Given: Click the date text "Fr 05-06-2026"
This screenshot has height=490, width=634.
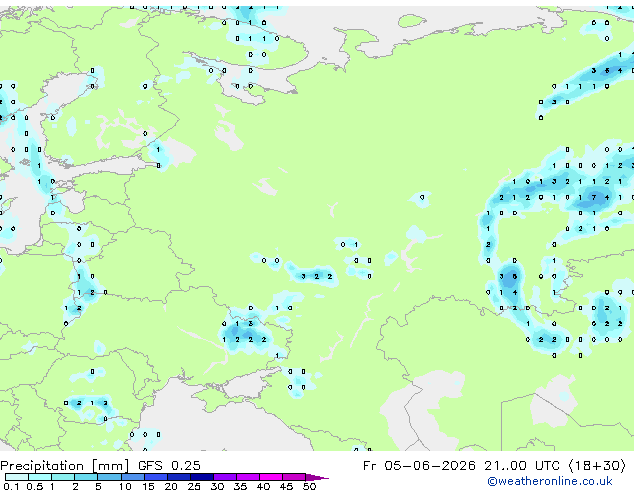Looking at the screenshot, I should (x=419, y=466).
